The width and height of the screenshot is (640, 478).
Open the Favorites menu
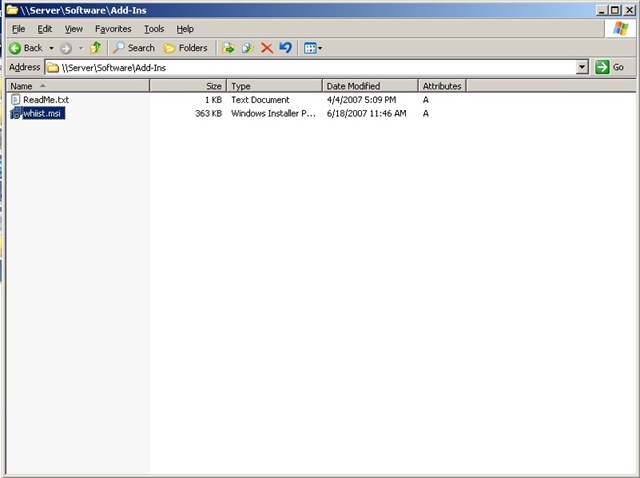113,29
